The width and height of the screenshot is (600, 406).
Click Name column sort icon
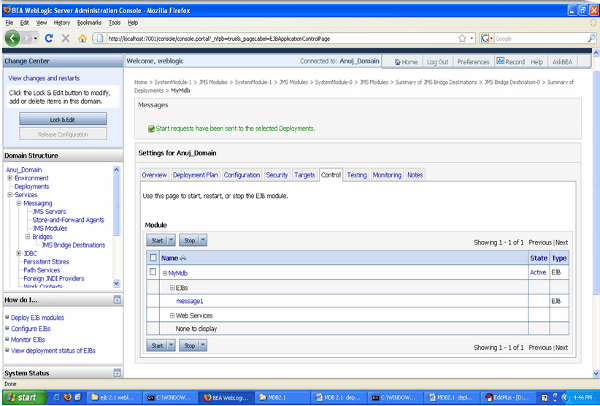pyautogui.click(x=183, y=258)
